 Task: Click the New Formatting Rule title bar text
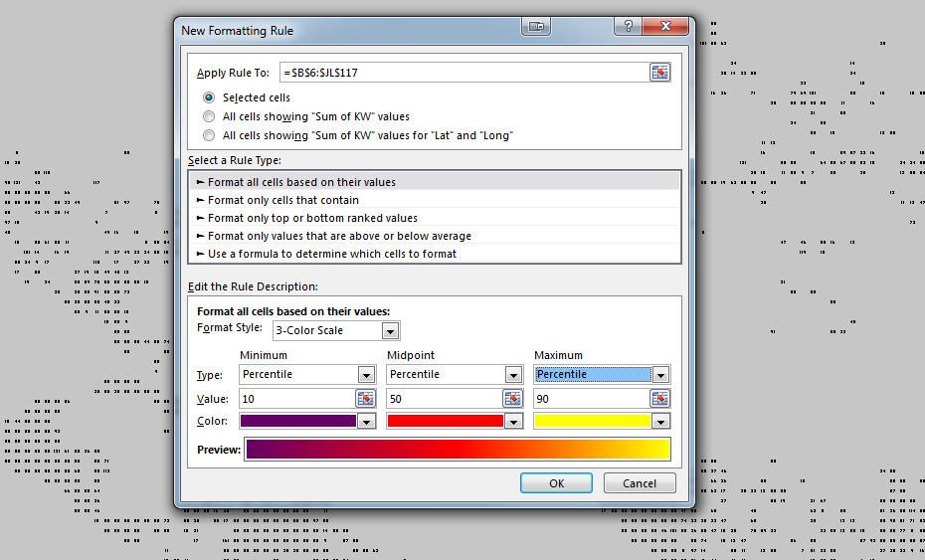237,31
